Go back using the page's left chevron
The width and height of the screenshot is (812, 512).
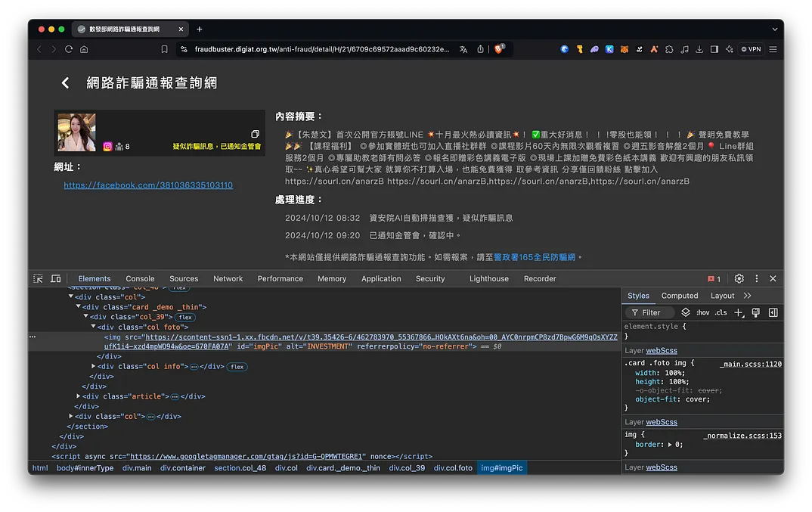65,82
